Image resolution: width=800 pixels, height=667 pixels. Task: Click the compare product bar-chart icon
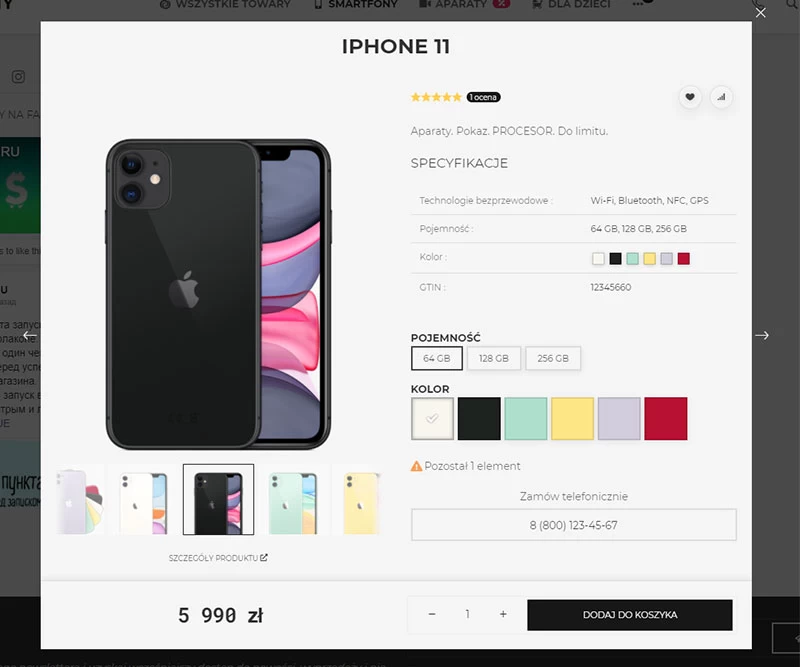pos(721,97)
